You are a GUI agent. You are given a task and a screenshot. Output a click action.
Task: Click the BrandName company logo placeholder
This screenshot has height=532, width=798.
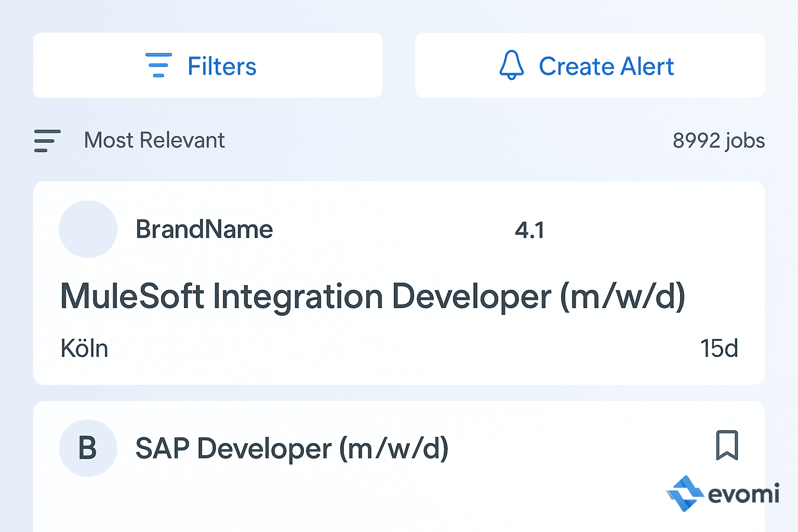tap(88, 229)
